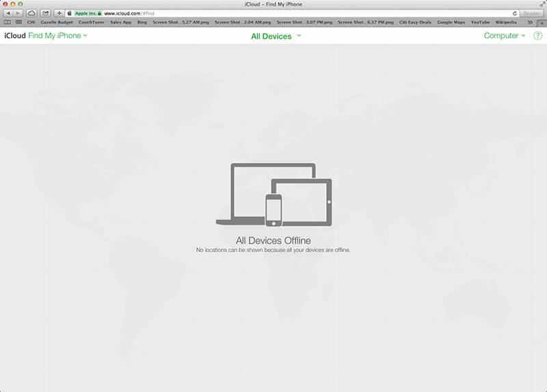The width and height of the screenshot is (547, 392).
Task: Open the Google Maps bookmark
Action: click(x=451, y=23)
